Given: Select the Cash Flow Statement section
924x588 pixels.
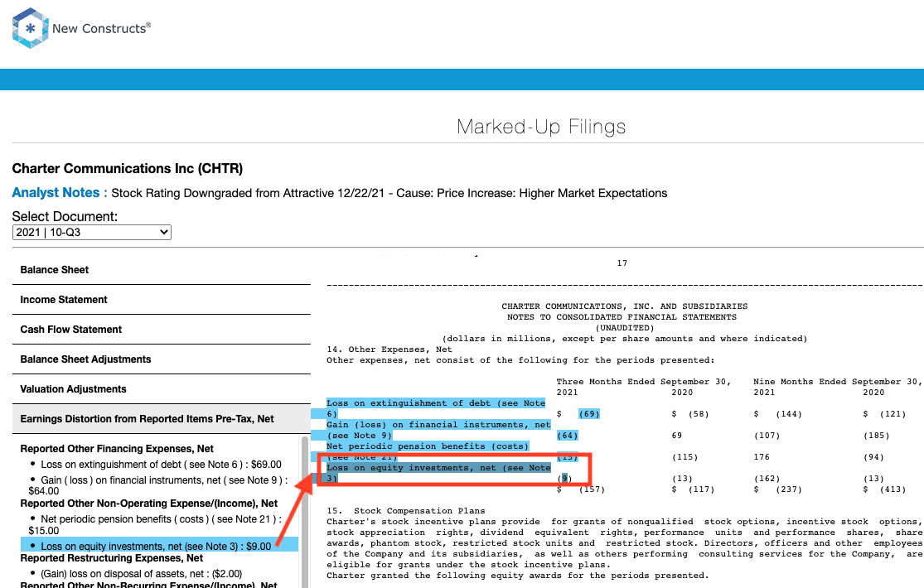Looking at the screenshot, I should click(x=162, y=330).
